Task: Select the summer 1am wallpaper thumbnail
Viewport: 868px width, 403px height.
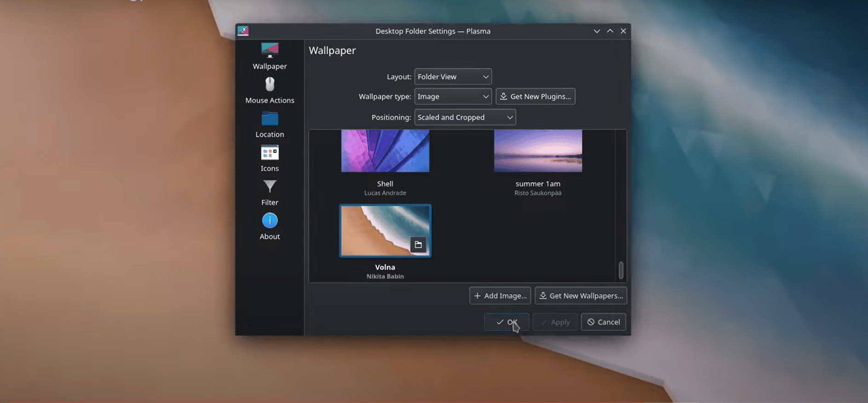Action: (x=538, y=151)
